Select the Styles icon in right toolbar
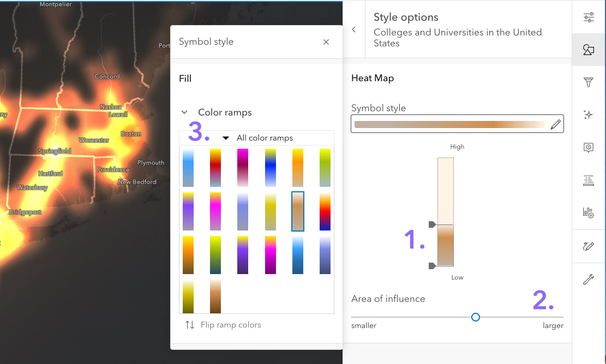606x364 pixels. tap(589, 50)
